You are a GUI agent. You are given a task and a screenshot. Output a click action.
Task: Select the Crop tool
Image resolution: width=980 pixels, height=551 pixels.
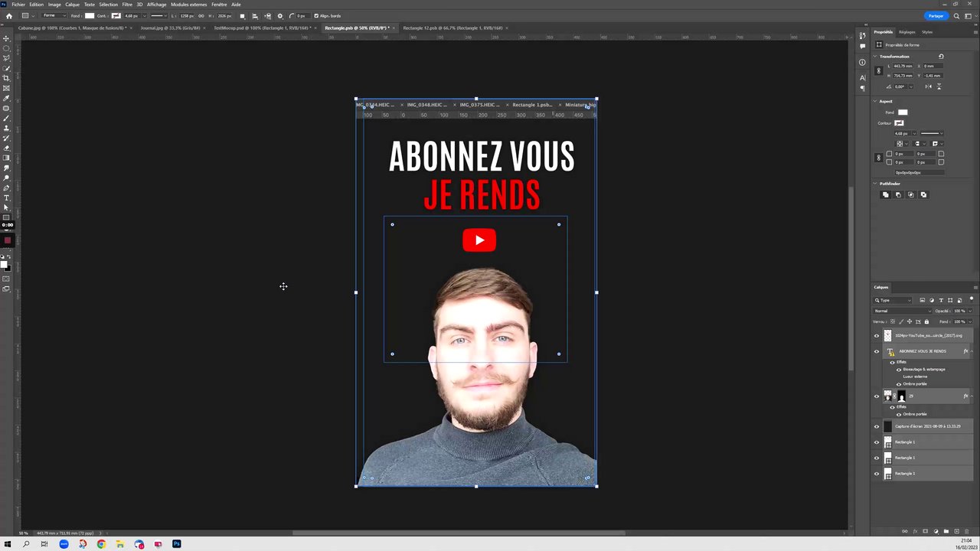tap(7, 77)
